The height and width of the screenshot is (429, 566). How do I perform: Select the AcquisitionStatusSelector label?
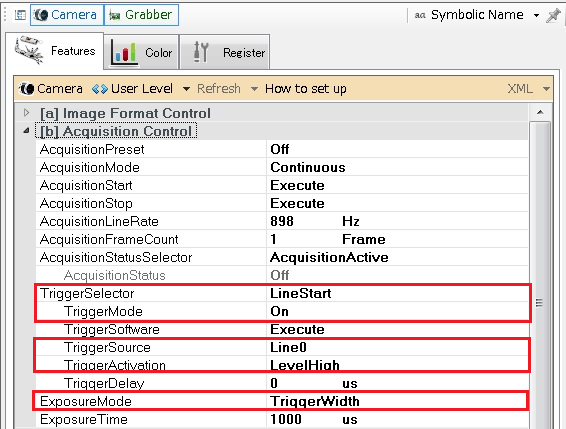[x=116, y=257]
